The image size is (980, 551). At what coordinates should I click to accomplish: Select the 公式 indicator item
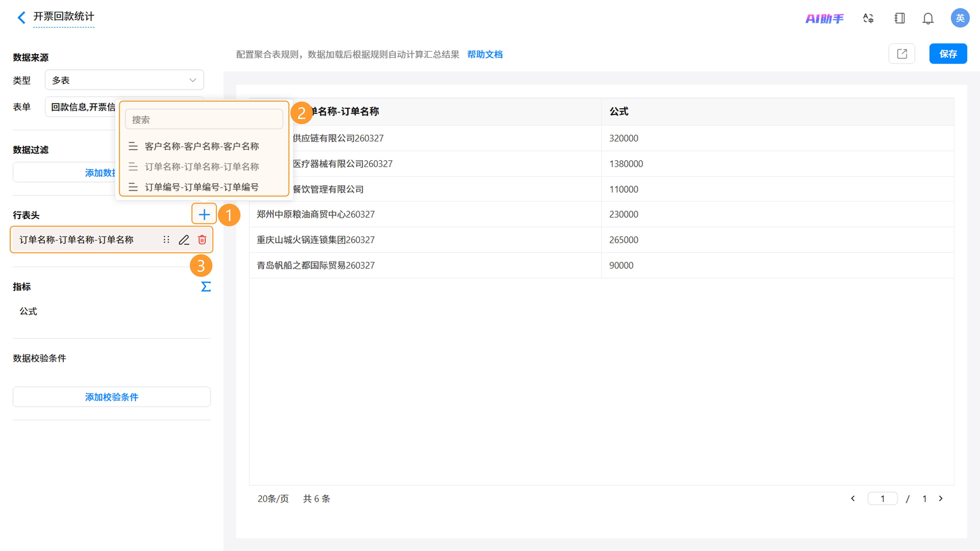[28, 311]
